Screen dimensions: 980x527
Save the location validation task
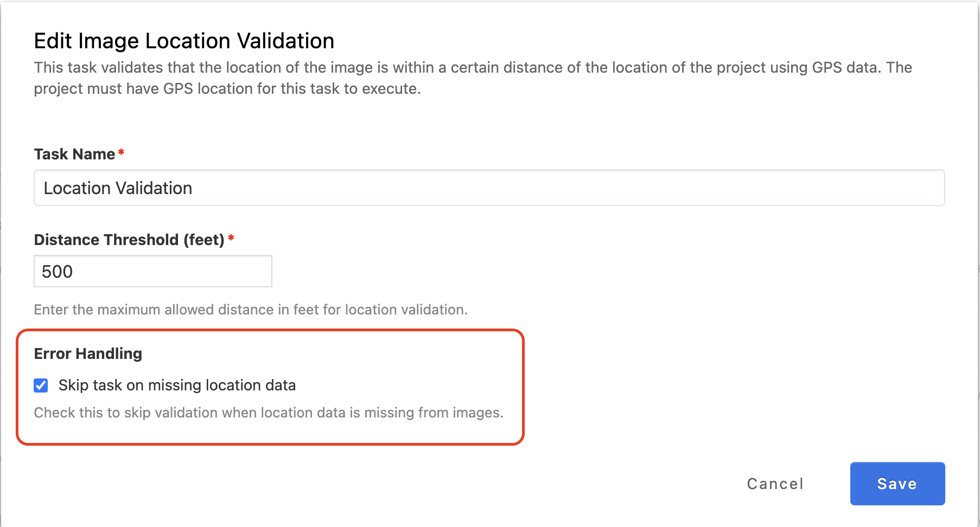point(897,484)
